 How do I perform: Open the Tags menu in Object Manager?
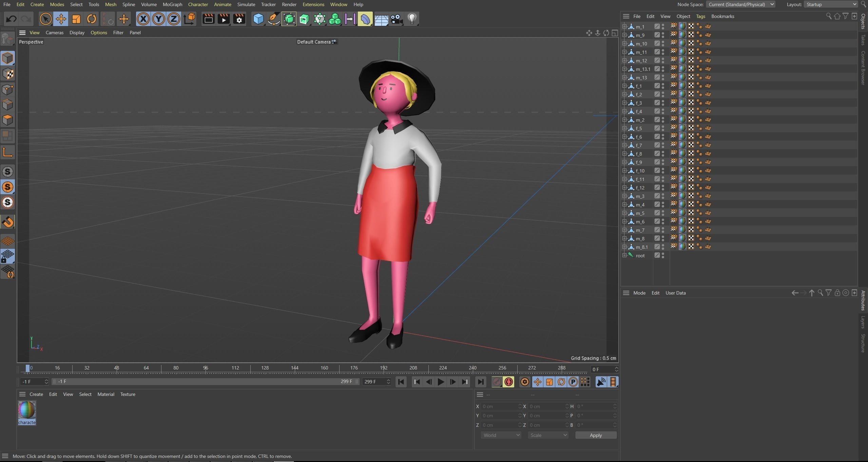[x=700, y=16]
